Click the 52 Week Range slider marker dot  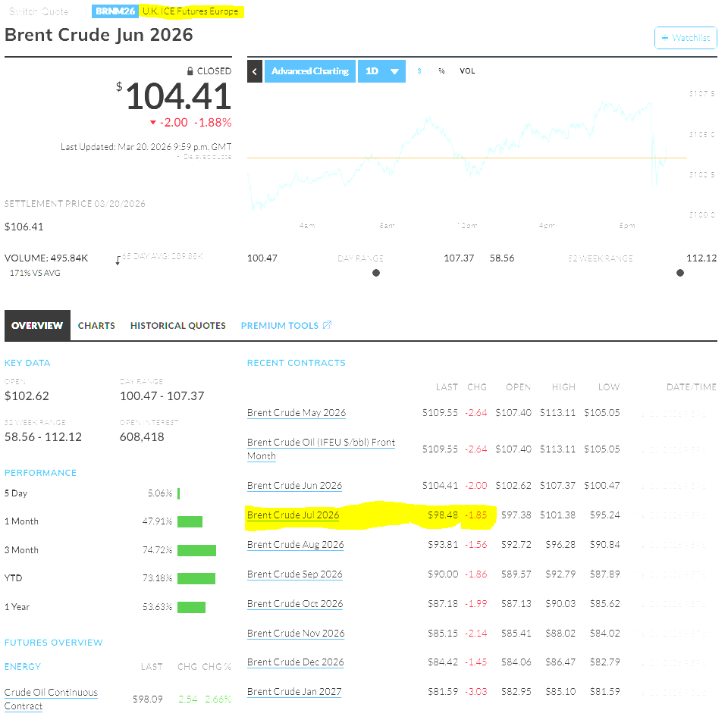click(679, 273)
